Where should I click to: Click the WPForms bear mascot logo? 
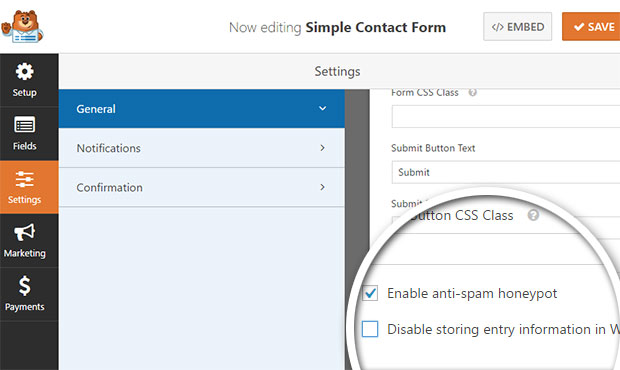(x=22, y=26)
